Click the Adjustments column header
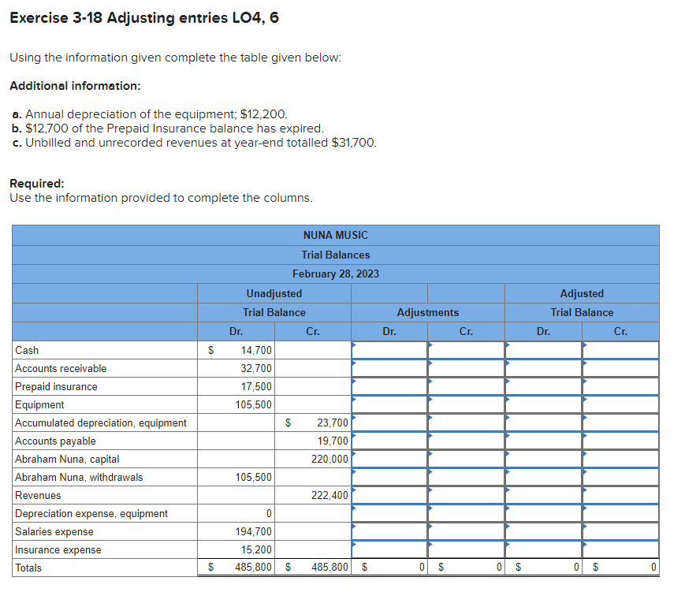 427,312
